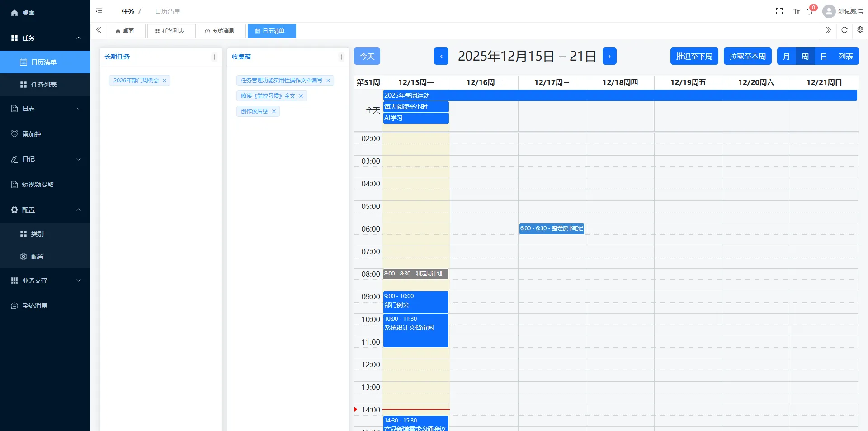Add new item to 收集箱 panel
Viewport: 868px width, 431px height.
[x=341, y=57]
